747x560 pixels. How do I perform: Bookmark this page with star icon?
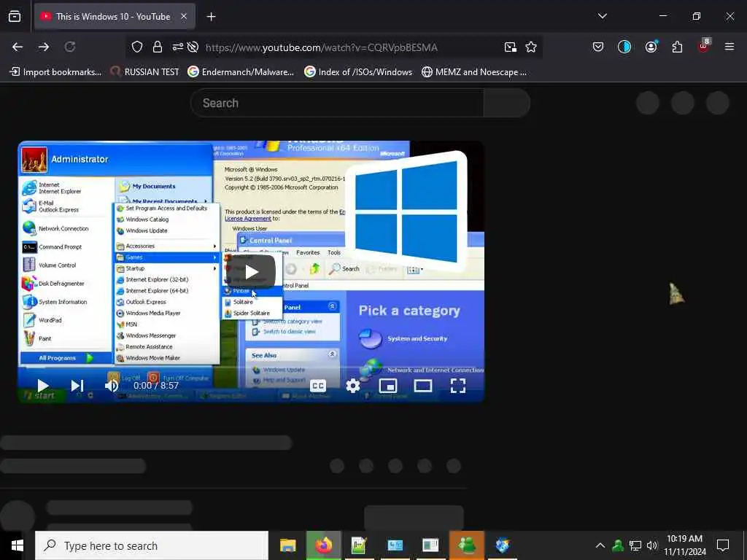pyautogui.click(x=531, y=47)
